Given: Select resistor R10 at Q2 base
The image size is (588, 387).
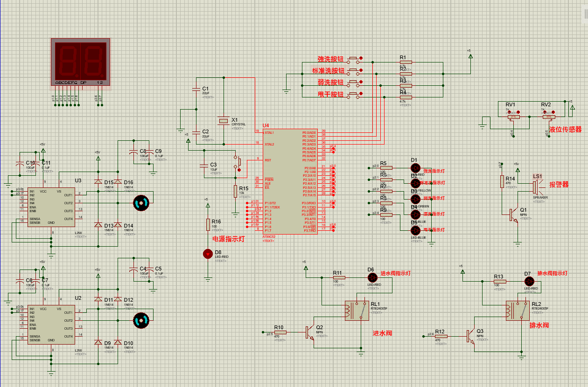Looking at the screenshot, I should pyautogui.click(x=280, y=332).
